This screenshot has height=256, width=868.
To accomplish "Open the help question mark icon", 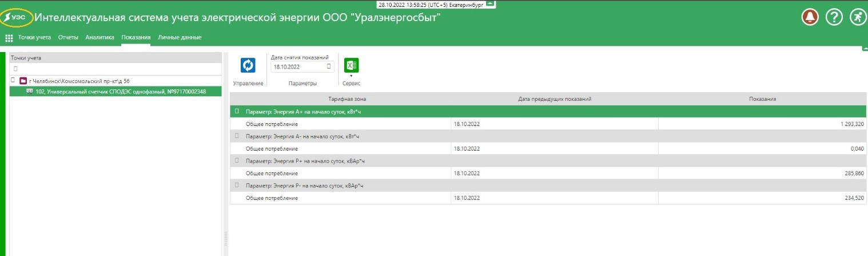I will point(834,17).
